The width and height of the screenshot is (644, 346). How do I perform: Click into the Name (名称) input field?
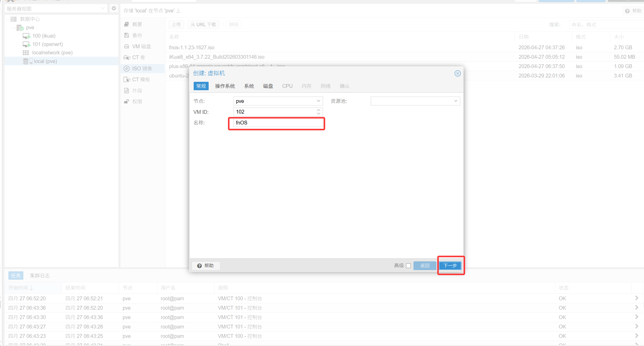tap(278, 123)
